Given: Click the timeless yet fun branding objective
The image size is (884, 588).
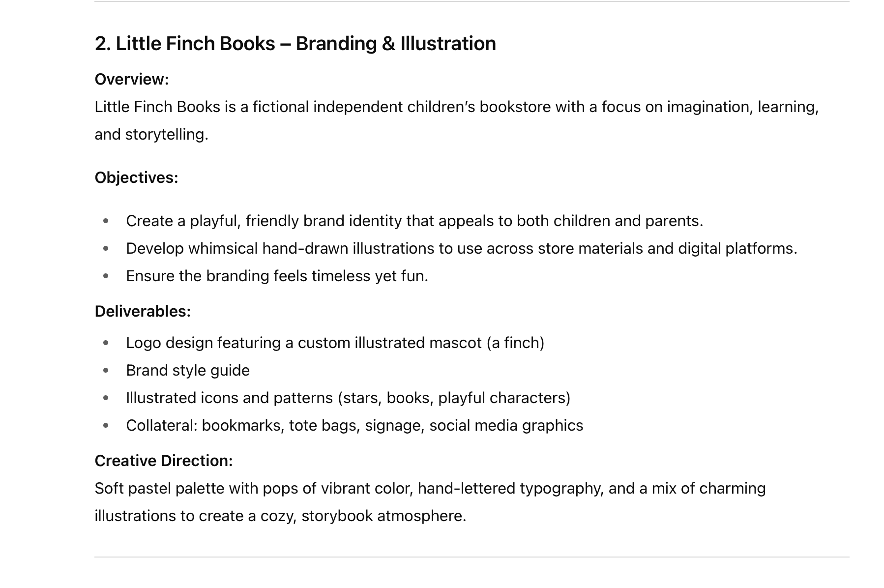Looking at the screenshot, I should (x=277, y=276).
